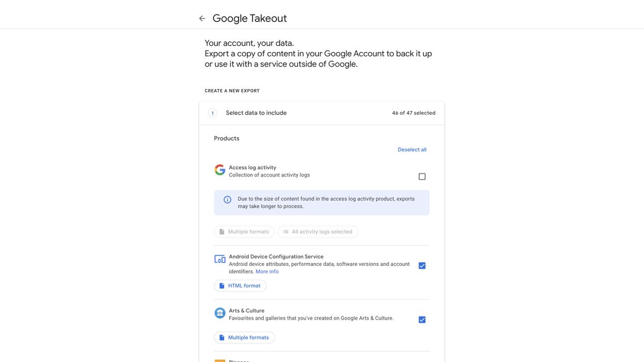Click the Deselect all link
The image size is (644, 362).
(x=412, y=149)
